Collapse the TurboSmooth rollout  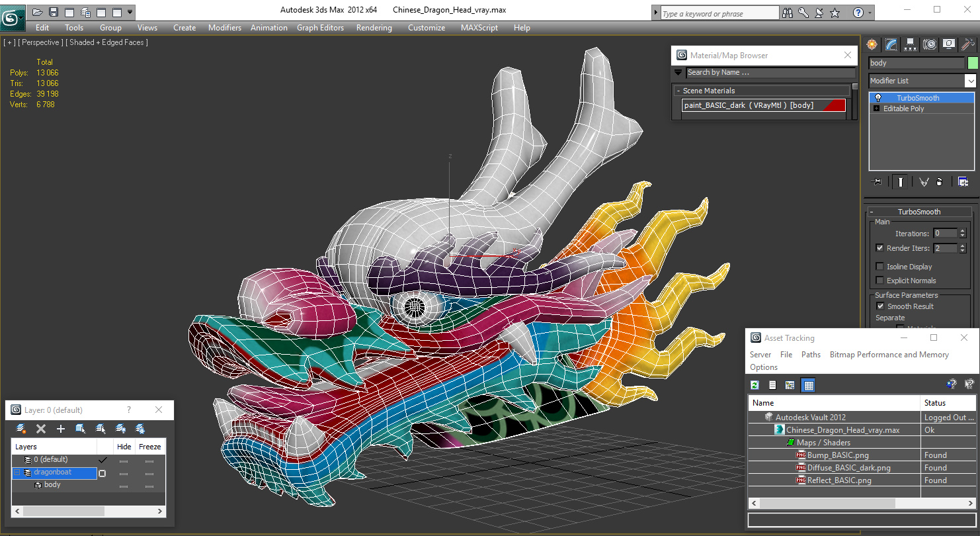pos(919,212)
